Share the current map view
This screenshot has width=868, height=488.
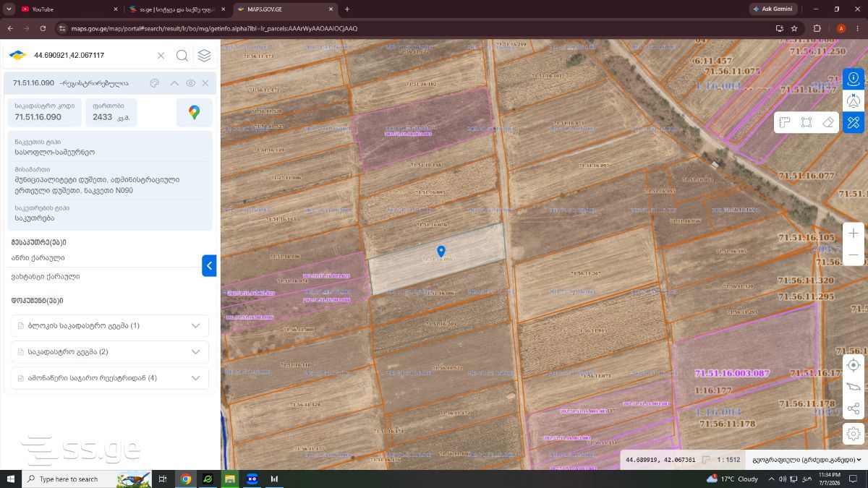pyautogui.click(x=854, y=409)
